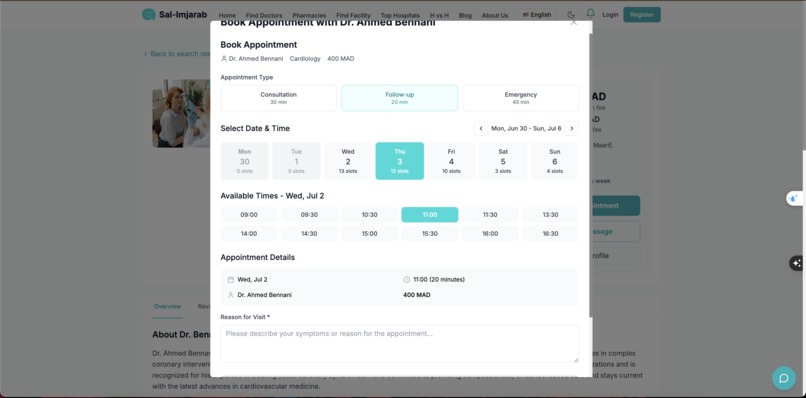806x398 pixels.
Task: Open Top Hospitals menu item
Action: [x=400, y=15]
